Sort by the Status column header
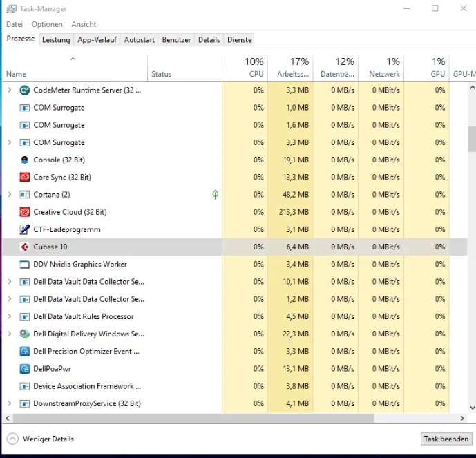This screenshot has height=458, width=476. [185, 68]
